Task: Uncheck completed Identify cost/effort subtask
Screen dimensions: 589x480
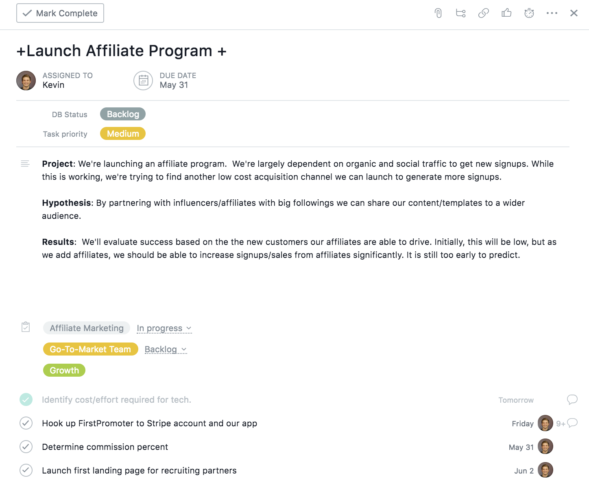Action: point(26,399)
